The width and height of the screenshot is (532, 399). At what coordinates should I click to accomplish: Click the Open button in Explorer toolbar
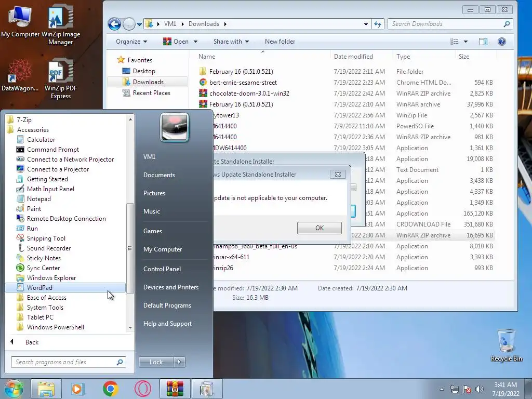pyautogui.click(x=176, y=42)
